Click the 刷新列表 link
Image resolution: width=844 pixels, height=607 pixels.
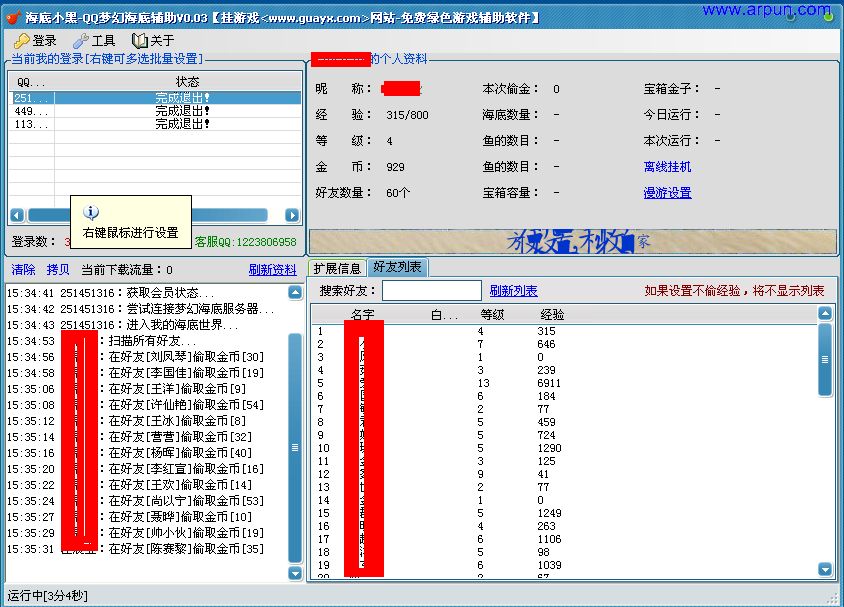(x=514, y=291)
